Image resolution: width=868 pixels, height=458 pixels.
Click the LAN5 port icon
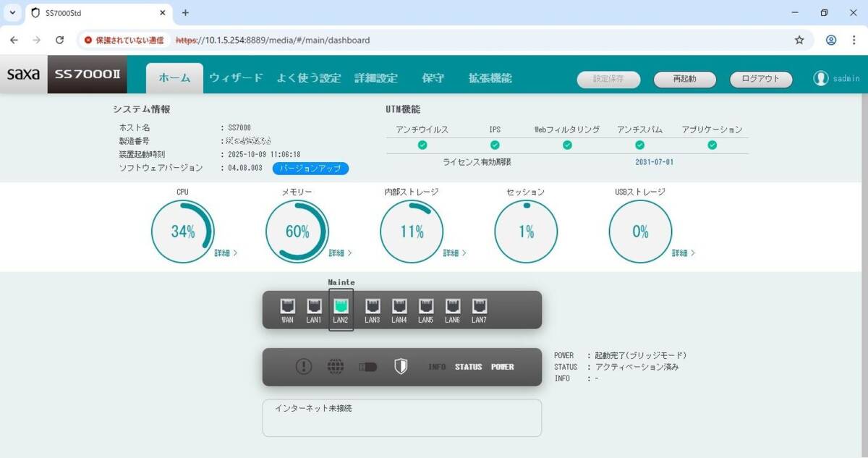(426, 306)
